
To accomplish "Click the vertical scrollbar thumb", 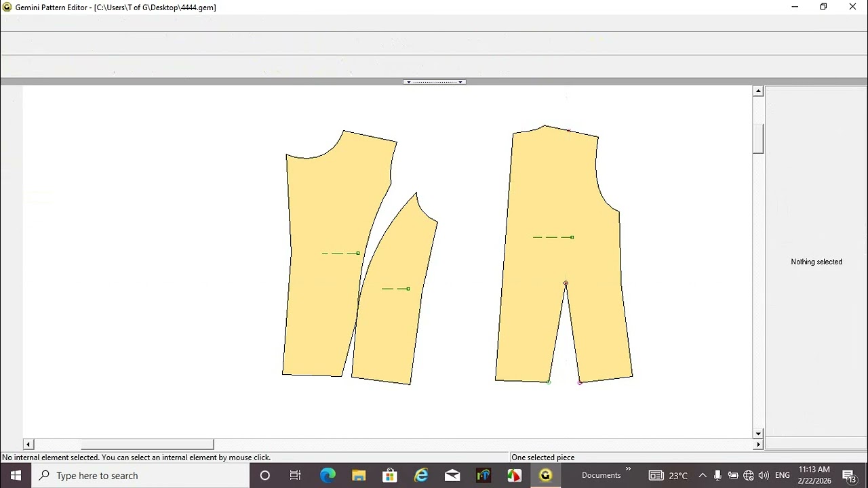I will point(758,139).
